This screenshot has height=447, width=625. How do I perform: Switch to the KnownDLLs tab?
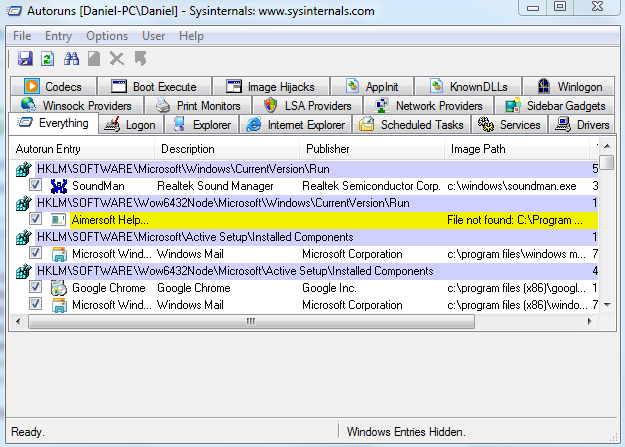468,86
